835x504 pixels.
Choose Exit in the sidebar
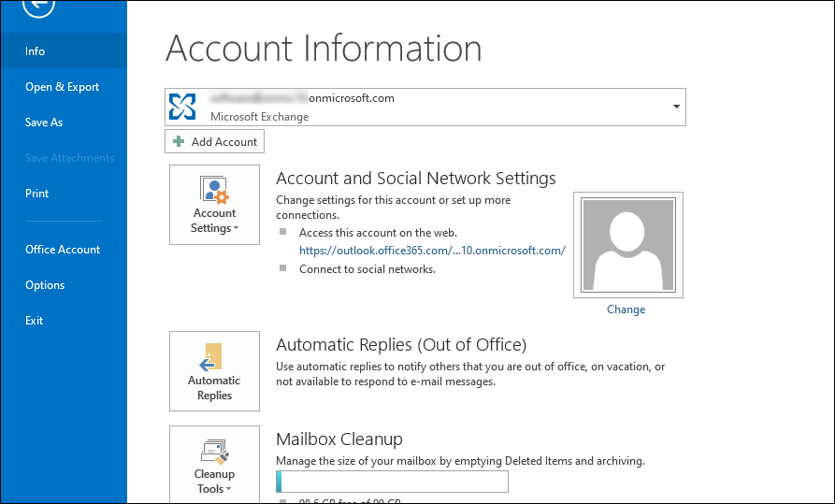pos(64,321)
